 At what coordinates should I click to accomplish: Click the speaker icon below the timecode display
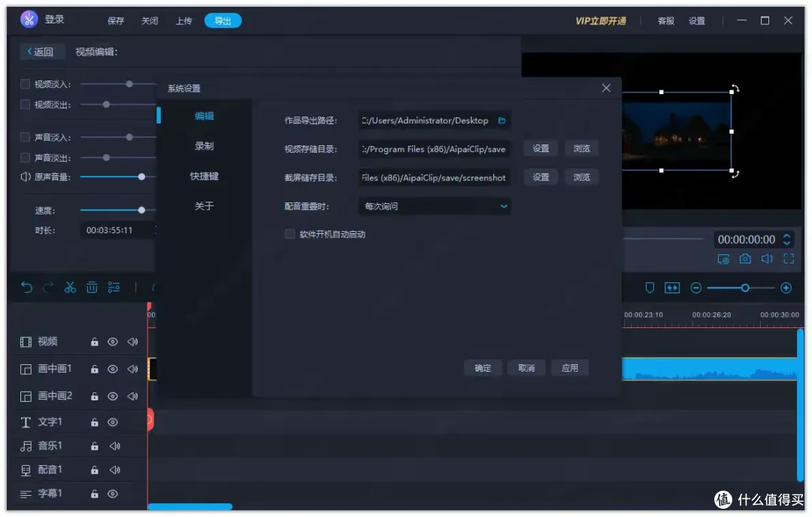pos(766,258)
